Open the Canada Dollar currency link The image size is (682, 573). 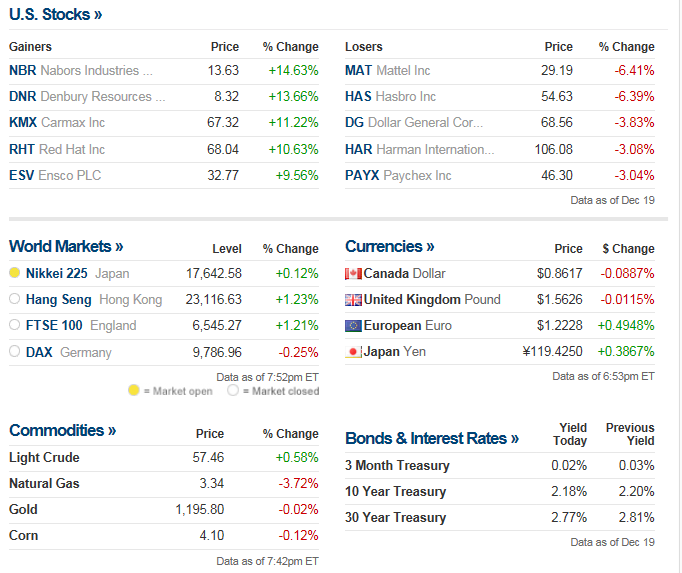(405, 274)
